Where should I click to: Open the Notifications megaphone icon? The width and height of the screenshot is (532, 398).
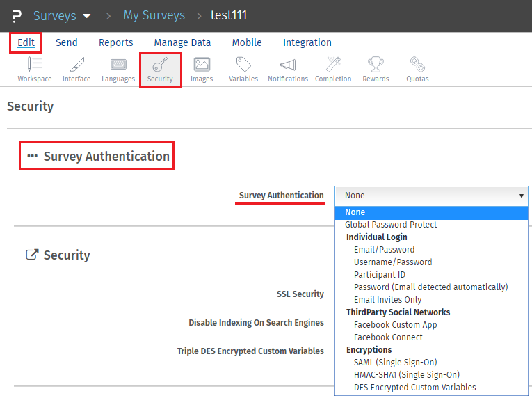click(x=288, y=65)
